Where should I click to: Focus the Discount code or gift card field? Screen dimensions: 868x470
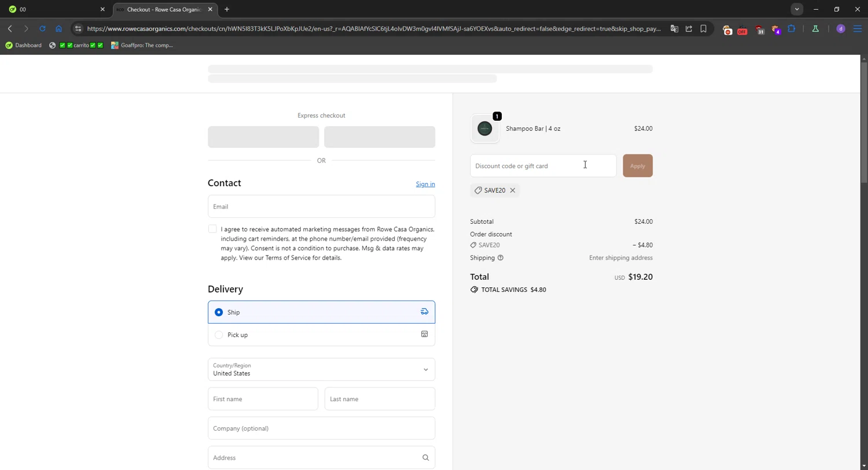[543, 166]
